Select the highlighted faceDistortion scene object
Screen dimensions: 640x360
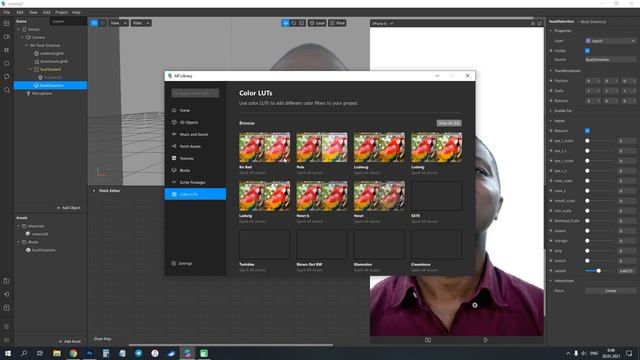coord(51,85)
